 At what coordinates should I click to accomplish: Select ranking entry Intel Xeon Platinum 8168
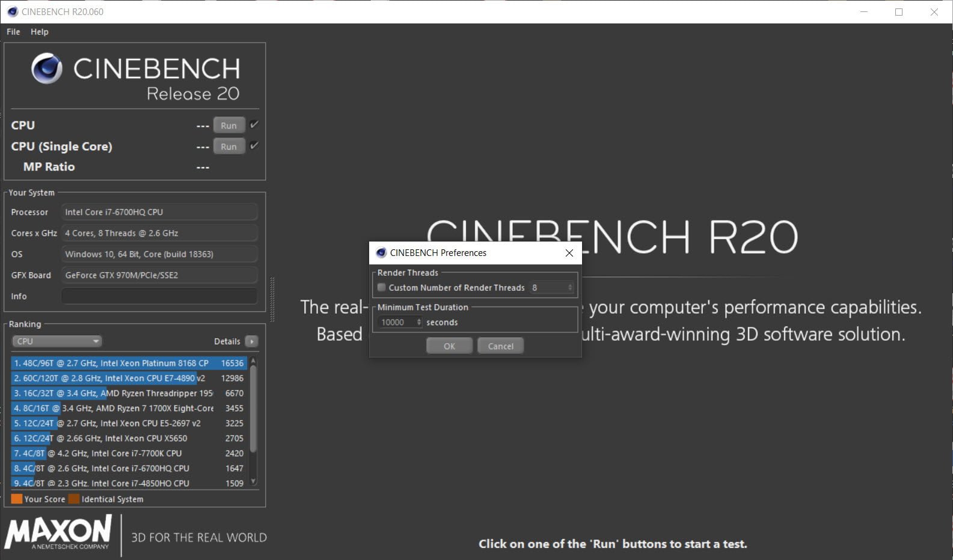129,364
